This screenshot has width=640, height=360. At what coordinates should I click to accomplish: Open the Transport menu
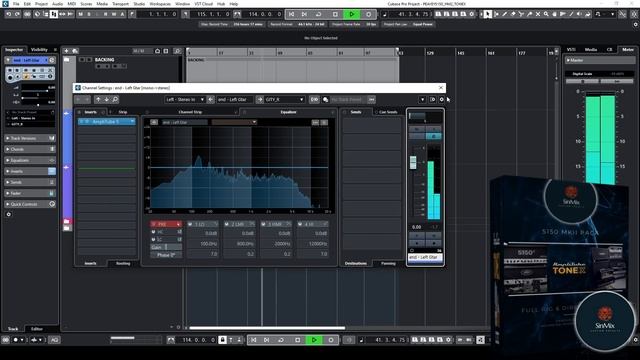click(120, 4)
